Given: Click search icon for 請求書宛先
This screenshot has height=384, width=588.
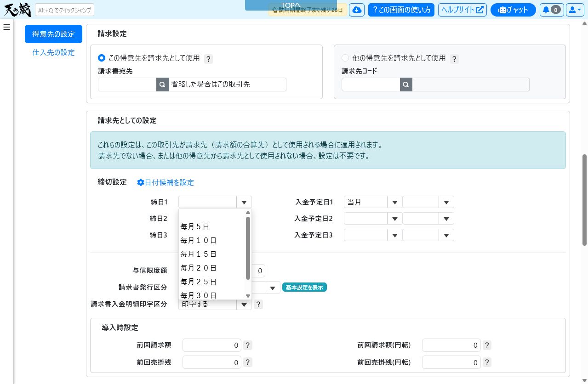Looking at the screenshot, I should tap(163, 85).
